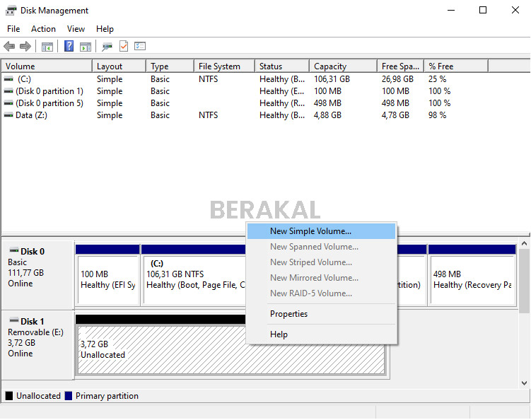Select the Data (Z:) volume row
531x420 pixels.
click(31, 115)
